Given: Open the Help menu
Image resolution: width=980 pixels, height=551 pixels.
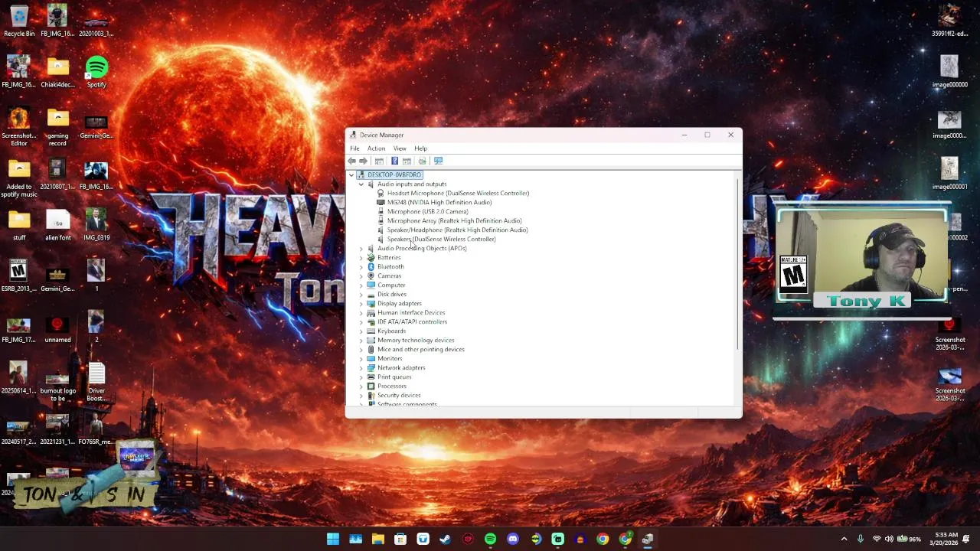Looking at the screenshot, I should tap(420, 148).
